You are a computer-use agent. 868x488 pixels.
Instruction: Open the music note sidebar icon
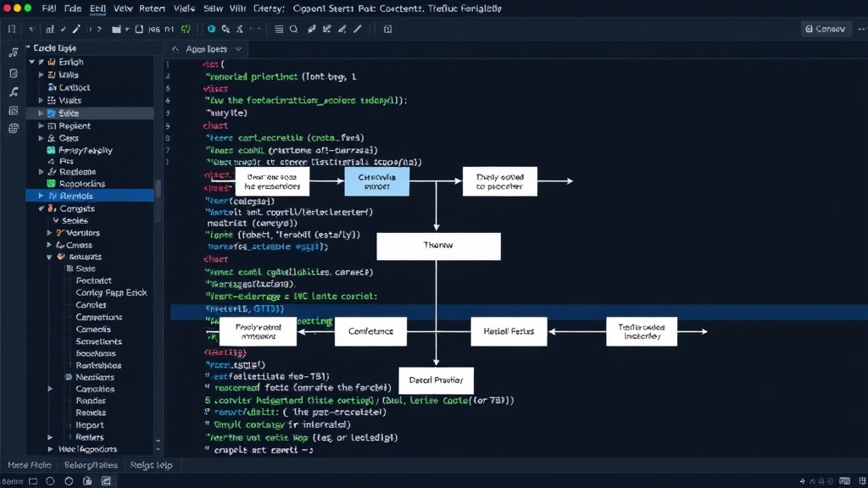14,53
